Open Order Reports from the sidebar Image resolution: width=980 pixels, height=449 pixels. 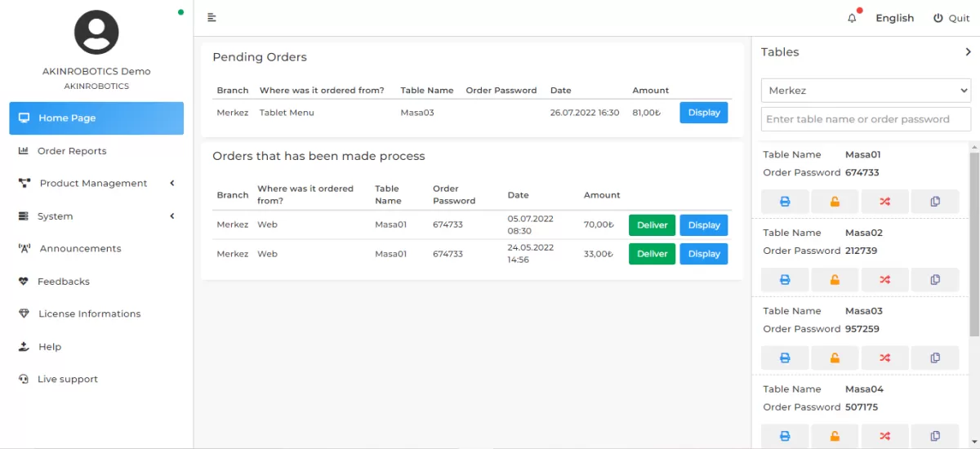(x=72, y=151)
